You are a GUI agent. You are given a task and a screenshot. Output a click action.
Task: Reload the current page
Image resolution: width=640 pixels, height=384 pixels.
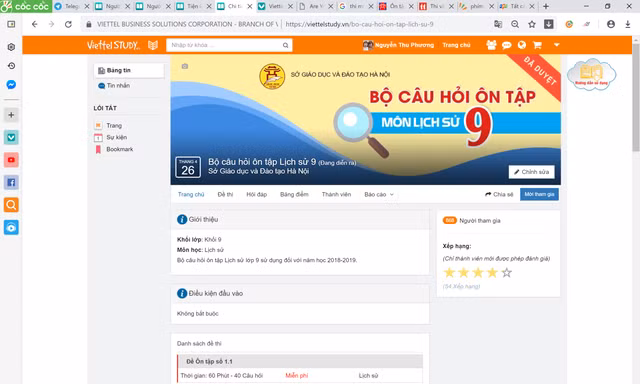pyautogui.click(x=68, y=24)
